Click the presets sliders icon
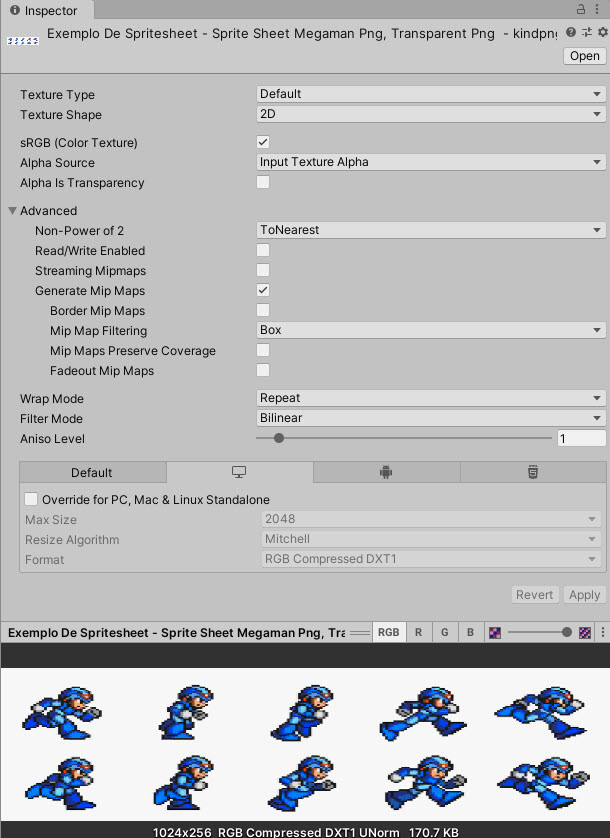Image resolution: width=610 pixels, height=838 pixels. 586,33
